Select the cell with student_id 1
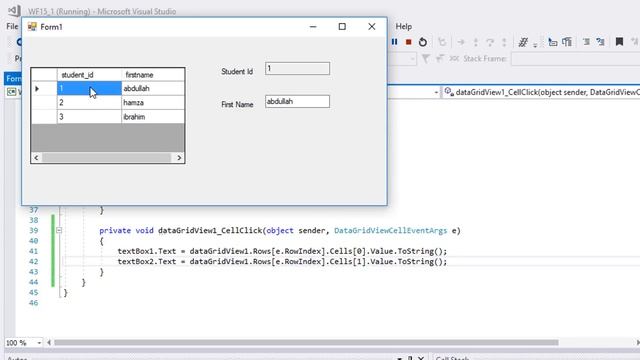 89,88
